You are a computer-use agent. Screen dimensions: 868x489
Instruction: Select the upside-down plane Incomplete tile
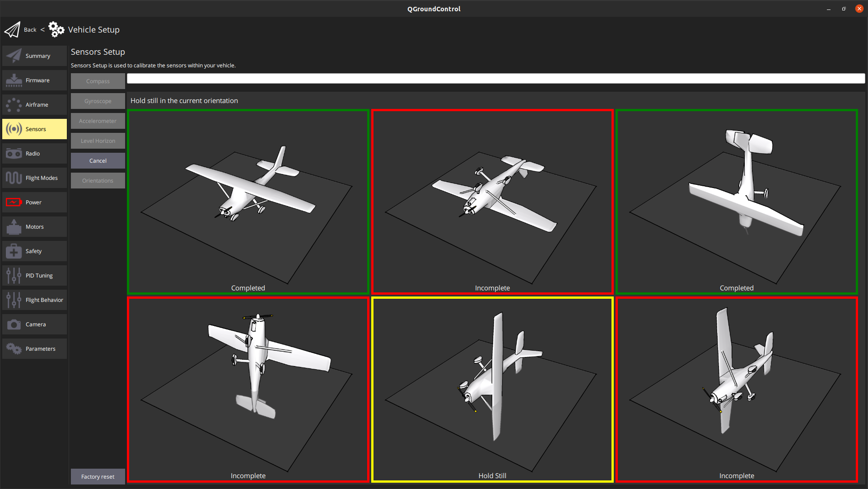pos(492,202)
